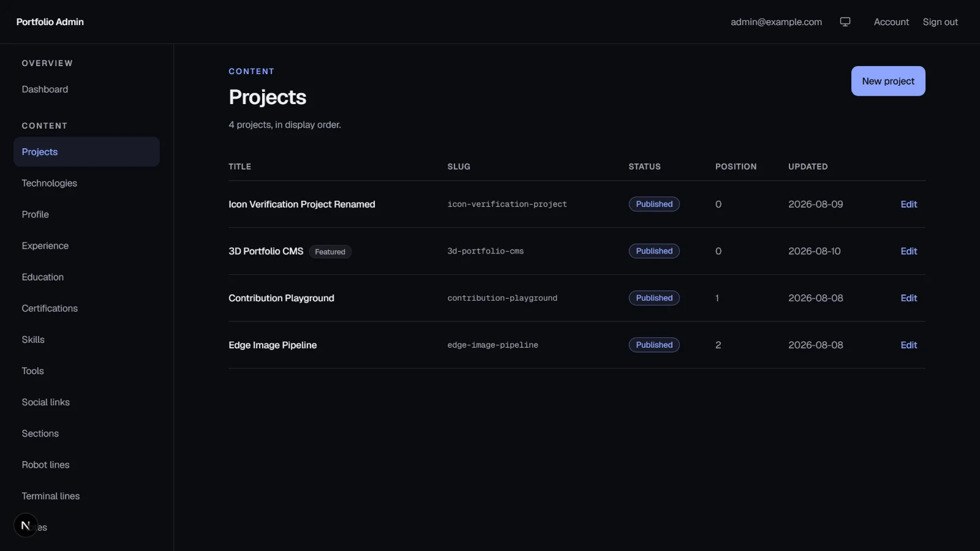Select Projects in the sidebar

86,152
